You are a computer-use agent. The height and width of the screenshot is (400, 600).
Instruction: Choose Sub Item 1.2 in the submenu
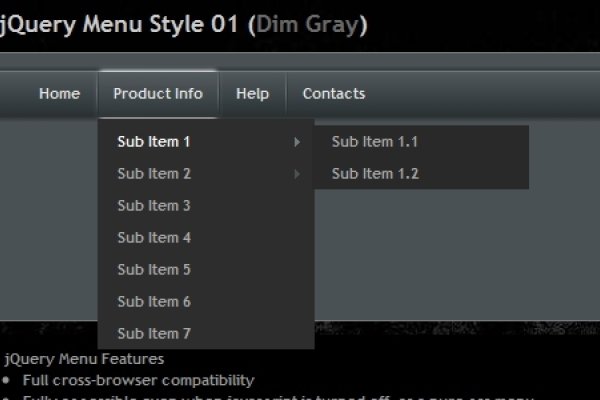[375, 174]
